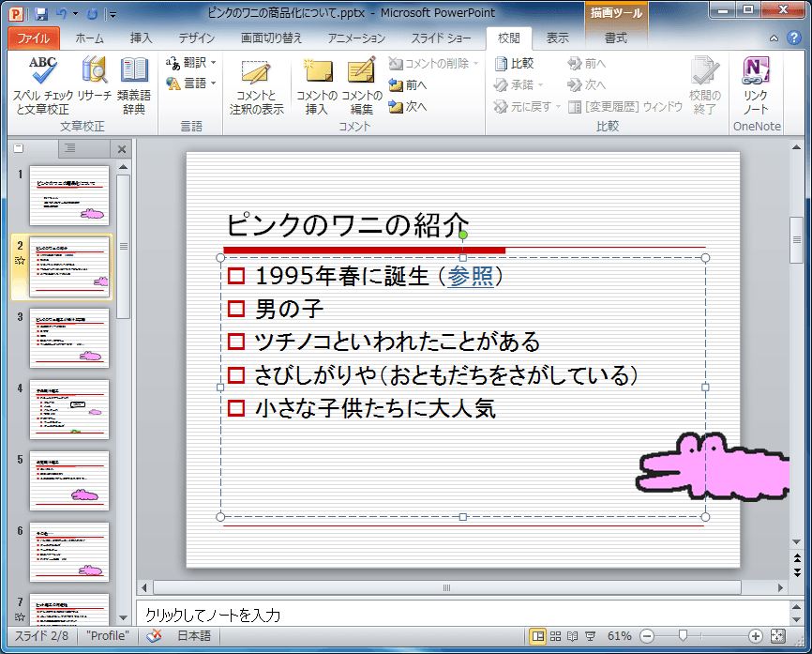Image resolution: width=812 pixels, height=654 pixels.
Task: Select slide 5 thumbnail
Action: (x=69, y=481)
